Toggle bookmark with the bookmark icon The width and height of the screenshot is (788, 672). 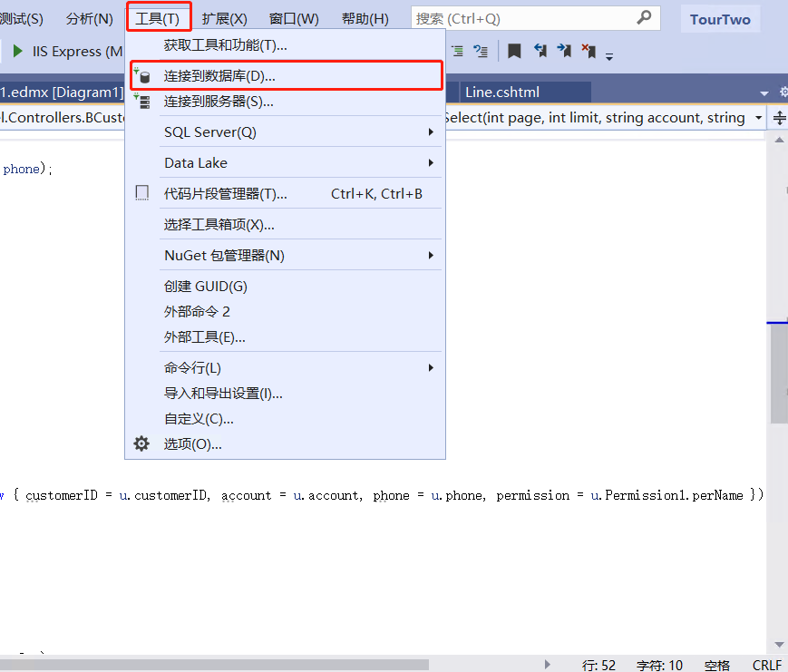[514, 51]
